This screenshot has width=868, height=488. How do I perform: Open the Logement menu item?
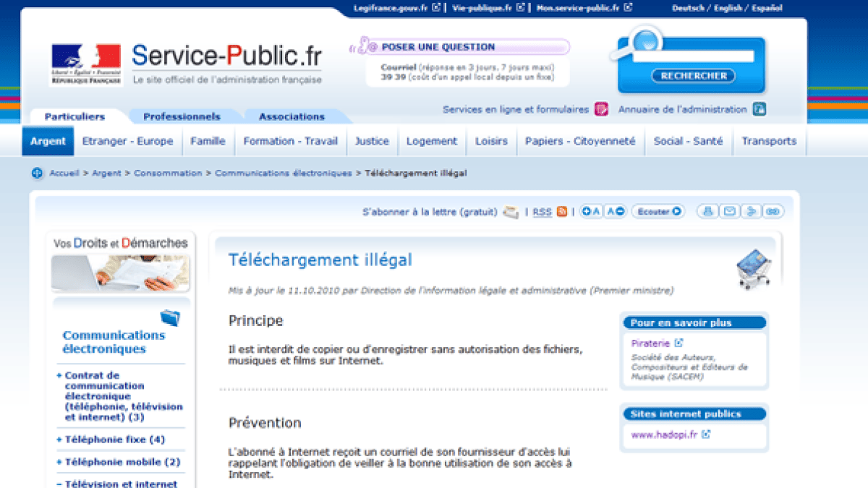tap(432, 141)
